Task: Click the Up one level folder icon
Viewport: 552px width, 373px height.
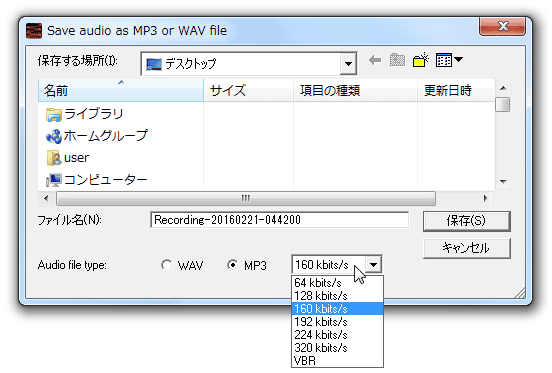Action: 397,60
